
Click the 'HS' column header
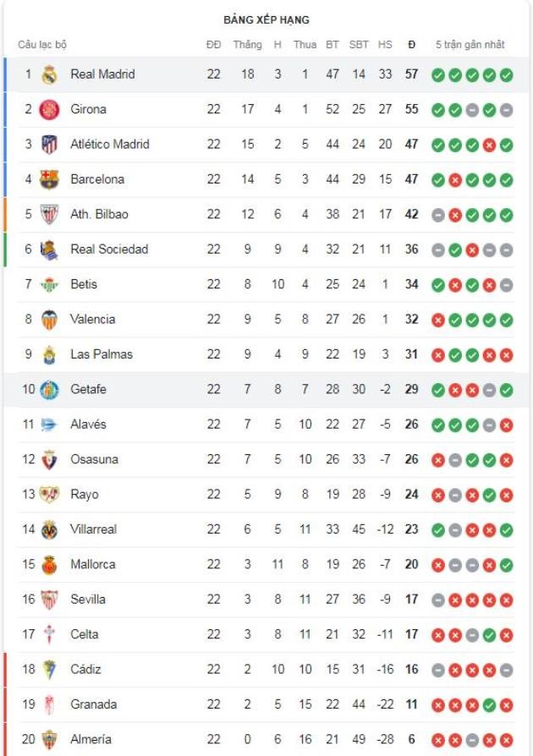[385, 45]
